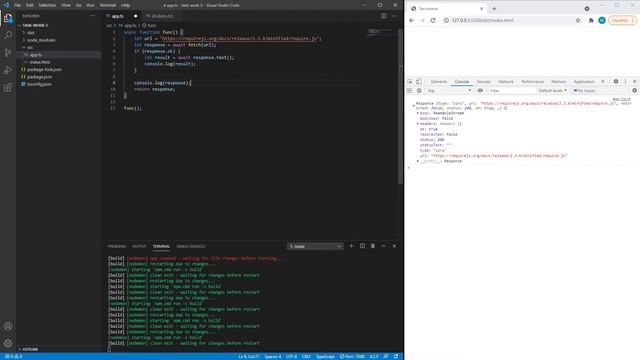Open the Network tab in DevTools
Screen dimensions: 640x360
pos(506,82)
